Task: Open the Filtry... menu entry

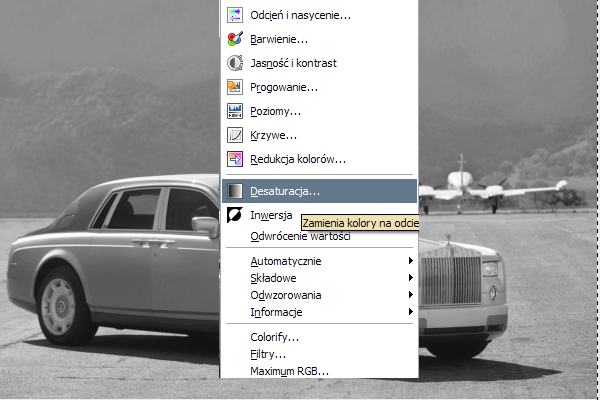Action: (x=268, y=354)
